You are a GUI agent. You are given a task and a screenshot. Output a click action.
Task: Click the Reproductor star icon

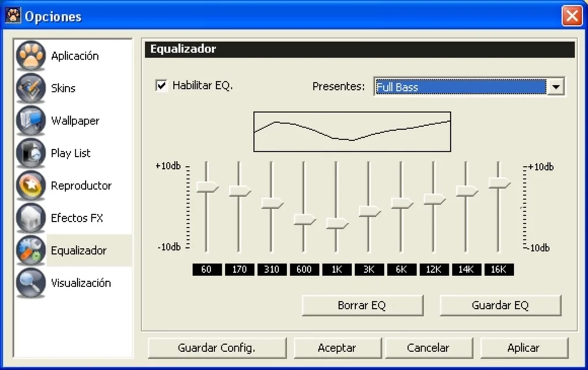click(x=31, y=186)
